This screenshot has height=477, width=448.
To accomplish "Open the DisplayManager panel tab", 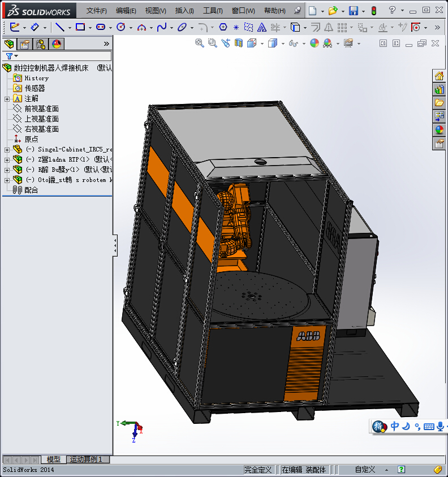I will [x=56, y=44].
